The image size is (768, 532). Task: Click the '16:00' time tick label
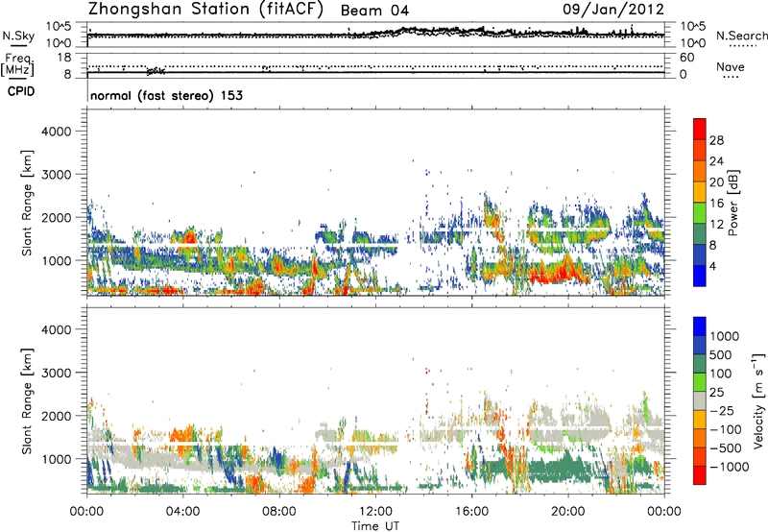(471, 512)
